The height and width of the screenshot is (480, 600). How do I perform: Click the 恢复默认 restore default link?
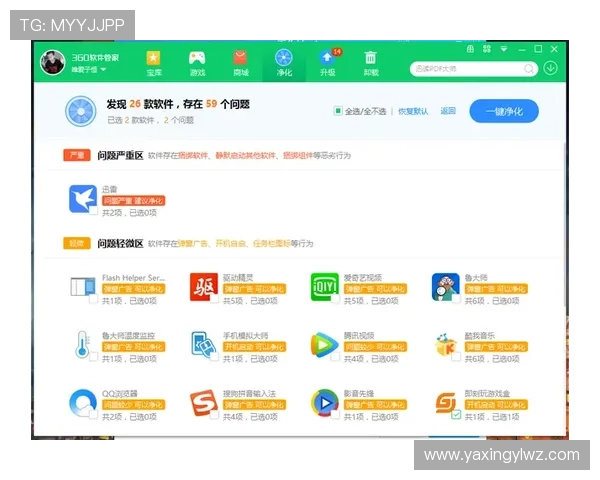pyautogui.click(x=413, y=111)
